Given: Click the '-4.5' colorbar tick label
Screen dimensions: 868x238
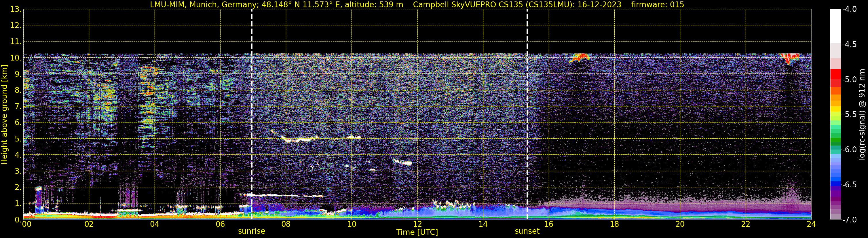Looking at the screenshot, I should point(849,44).
